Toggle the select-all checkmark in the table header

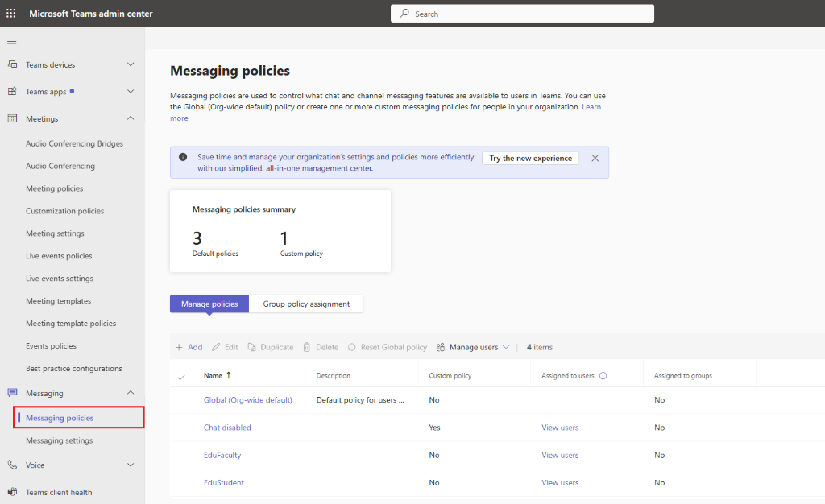[x=181, y=377]
